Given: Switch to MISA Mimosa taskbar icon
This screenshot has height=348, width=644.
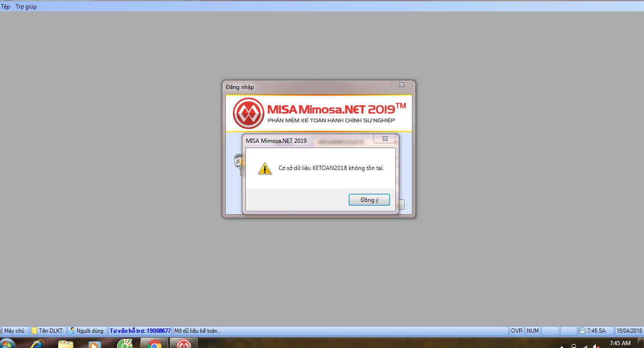Looking at the screenshot, I should 184,344.
